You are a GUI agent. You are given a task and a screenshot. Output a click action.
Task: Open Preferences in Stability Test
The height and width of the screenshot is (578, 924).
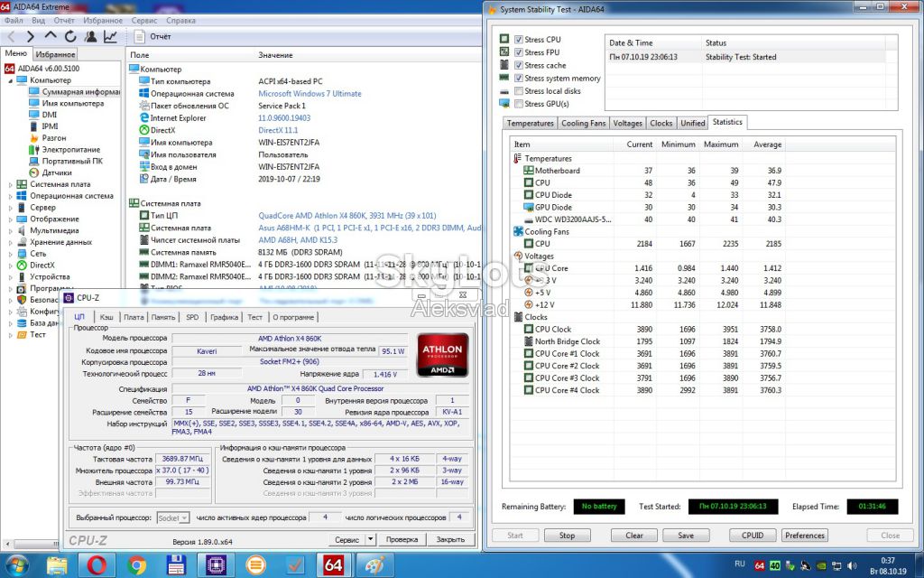point(804,536)
